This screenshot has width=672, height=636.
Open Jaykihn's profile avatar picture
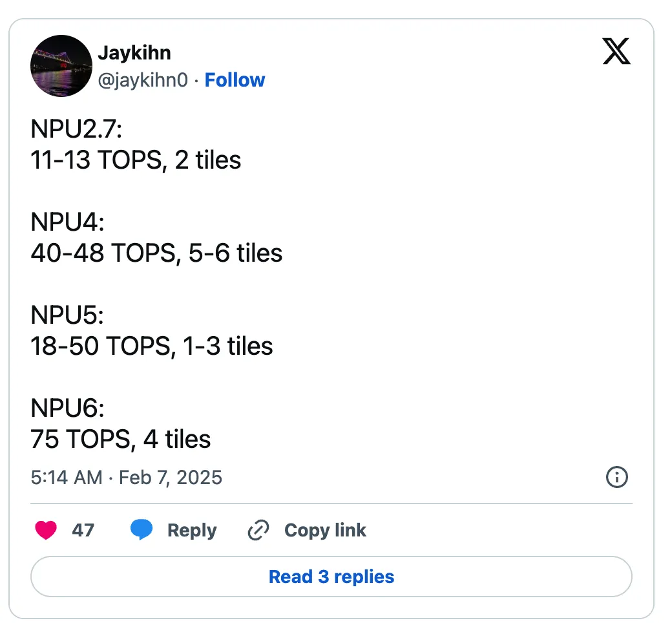pyautogui.click(x=60, y=65)
